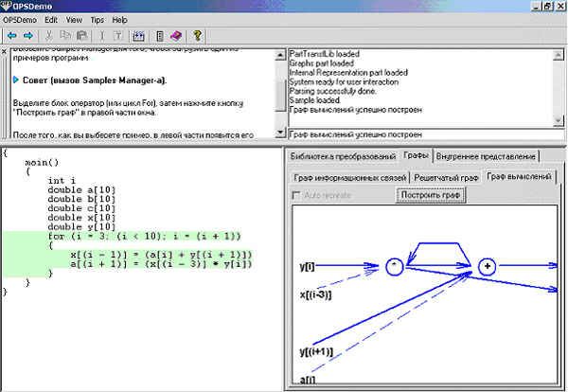Click the text cursor toolbar icon
Screen dimensions: 568x392
102,35
